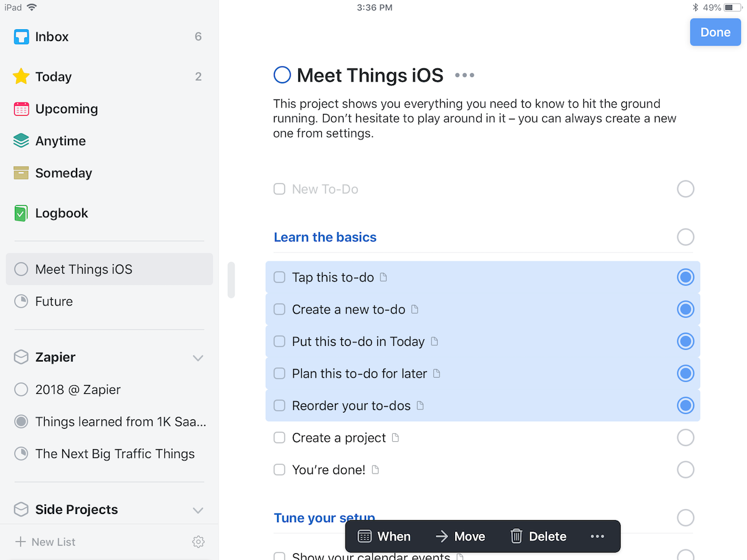Viewport: 747px width, 560px height.
Task: Click Next Big Traffic Things progress icon
Action: tap(21, 454)
